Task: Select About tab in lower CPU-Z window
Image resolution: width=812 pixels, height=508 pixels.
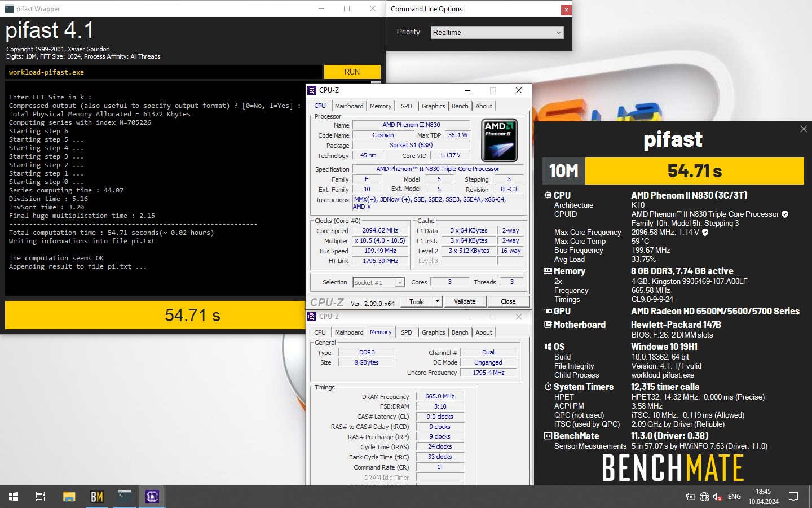Action: coord(484,332)
